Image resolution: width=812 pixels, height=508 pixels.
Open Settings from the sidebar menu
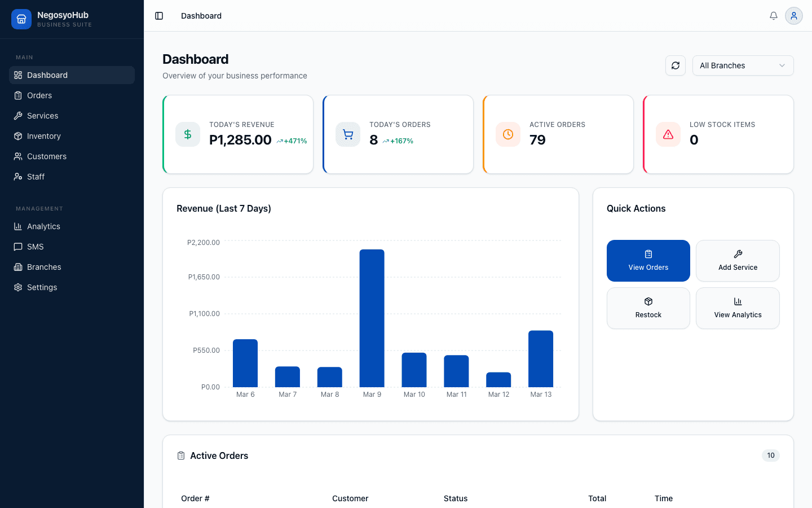click(x=42, y=287)
